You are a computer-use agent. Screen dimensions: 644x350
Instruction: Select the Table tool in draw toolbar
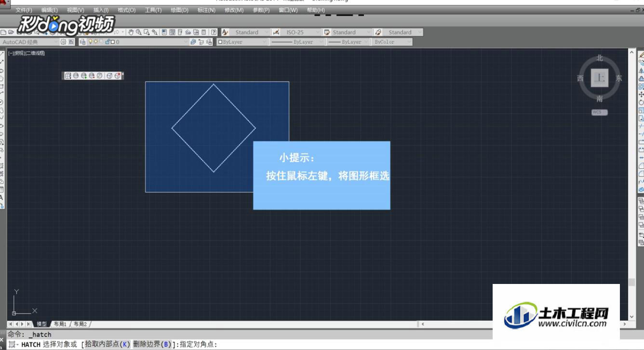(2, 189)
